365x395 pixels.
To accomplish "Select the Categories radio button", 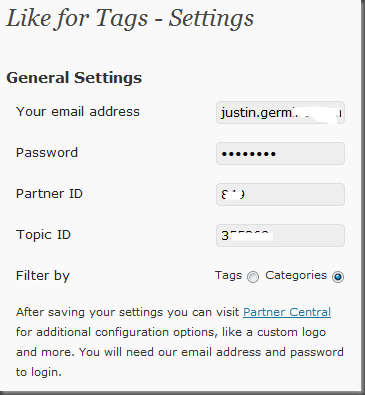I will (x=338, y=277).
